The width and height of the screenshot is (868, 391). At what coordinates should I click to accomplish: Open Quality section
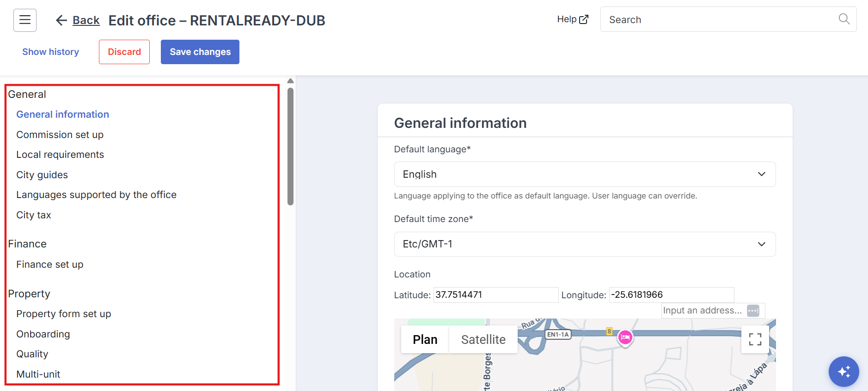pos(32,354)
